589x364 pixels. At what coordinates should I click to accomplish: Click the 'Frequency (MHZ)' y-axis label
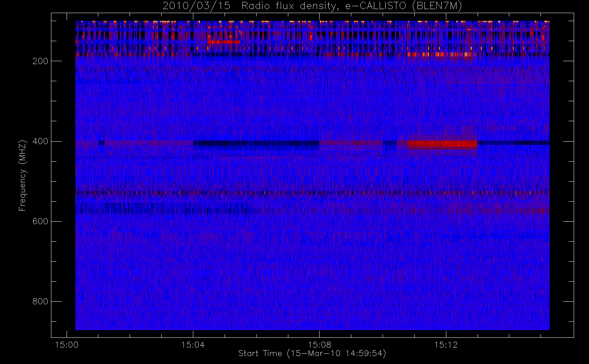click(x=23, y=175)
